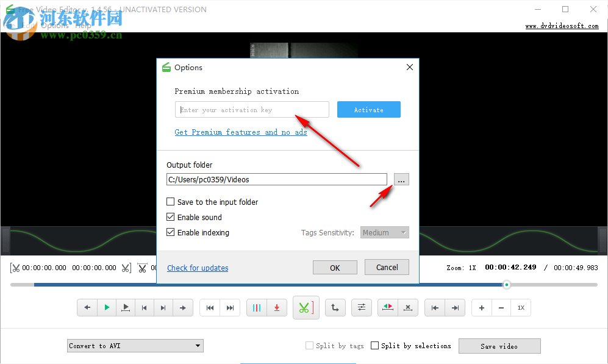Click the timeline position slider handle
The width and height of the screenshot is (608, 364).
point(506,284)
